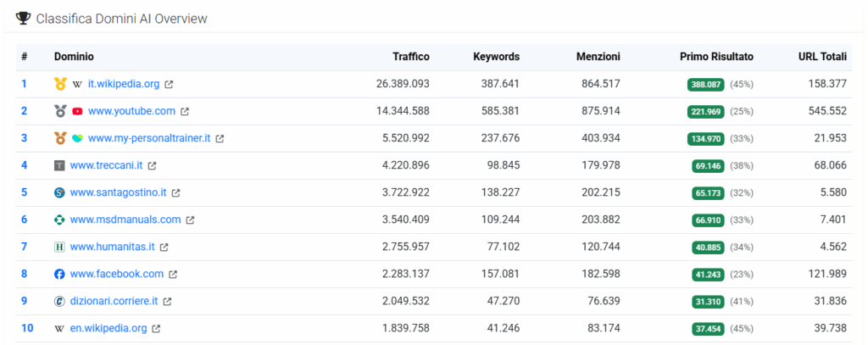Click the green 388.087 badge
This screenshot has height=345, width=868.
point(706,85)
